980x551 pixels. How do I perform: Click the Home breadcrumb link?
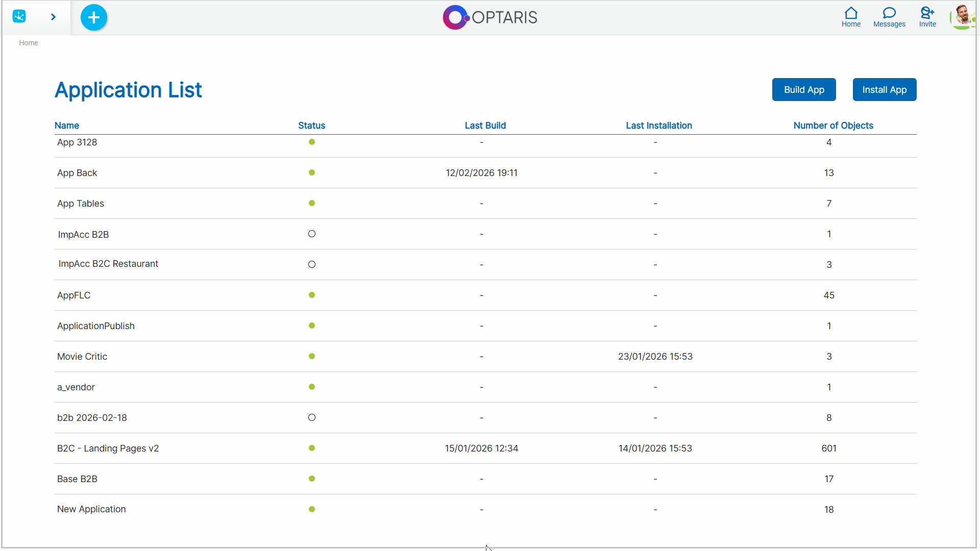coord(29,43)
